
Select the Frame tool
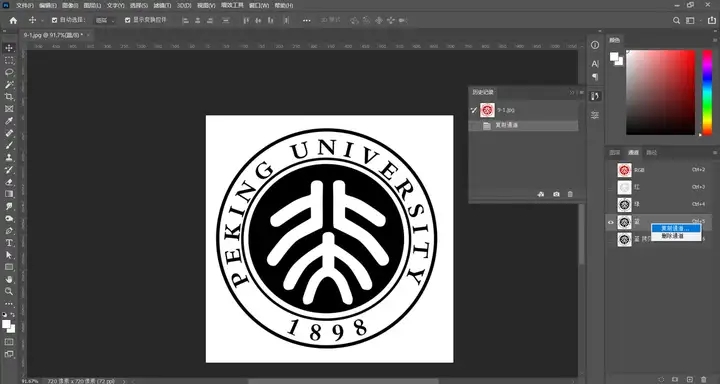(9, 109)
